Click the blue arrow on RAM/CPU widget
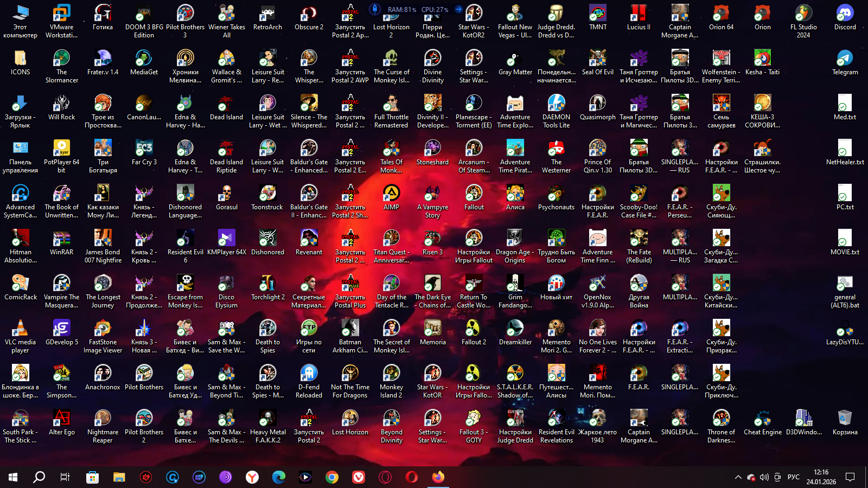The width and height of the screenshot is (868, 488). tap(458, 9)
